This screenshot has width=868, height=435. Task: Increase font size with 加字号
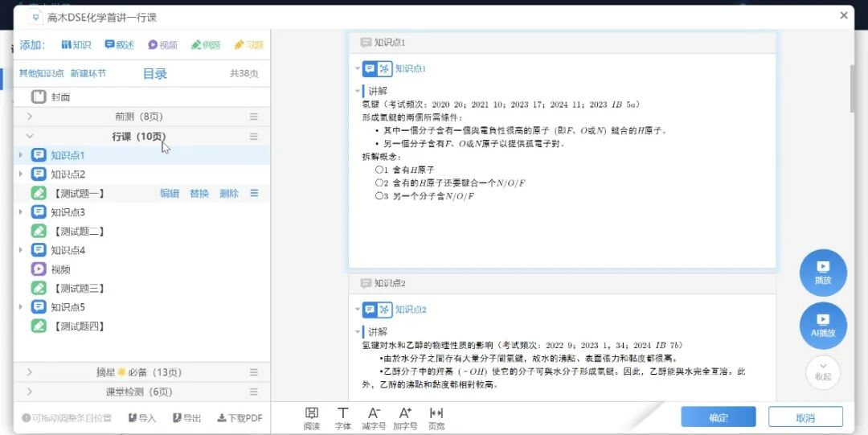pyautogui.click(x=405, y=419)
